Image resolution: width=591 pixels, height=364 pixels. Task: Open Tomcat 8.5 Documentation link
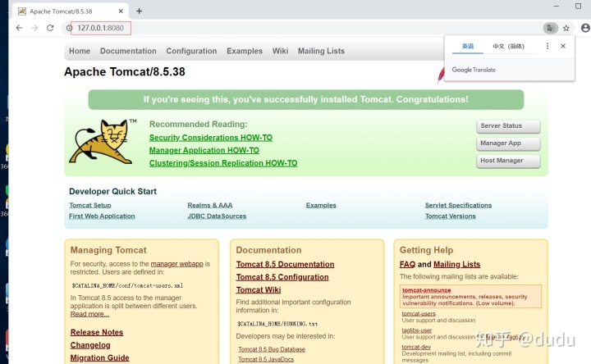(x=286, y=264)
